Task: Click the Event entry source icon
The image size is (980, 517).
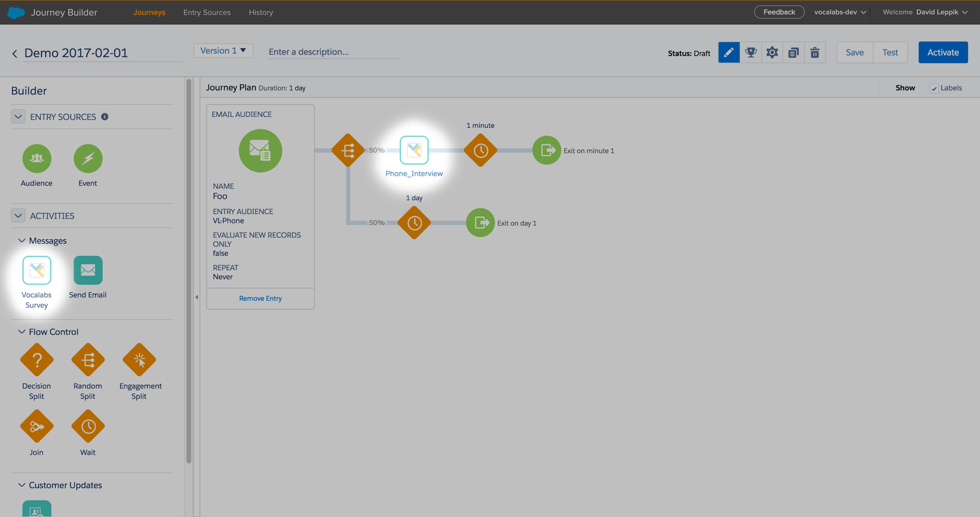Action: tap(88, 159)
